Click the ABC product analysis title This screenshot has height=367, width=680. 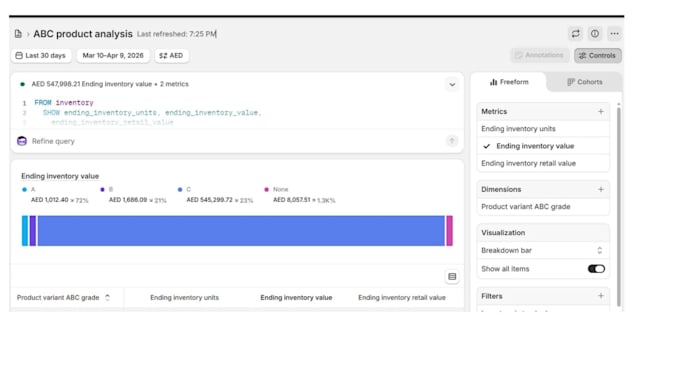tap(83, 34)
